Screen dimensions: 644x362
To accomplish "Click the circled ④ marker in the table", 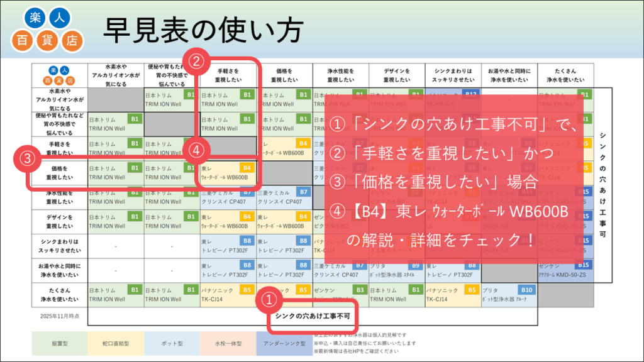I will (x=197, y=150).
